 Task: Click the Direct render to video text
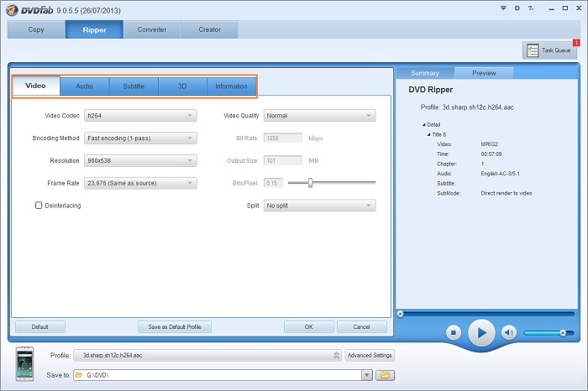(507, 193)
